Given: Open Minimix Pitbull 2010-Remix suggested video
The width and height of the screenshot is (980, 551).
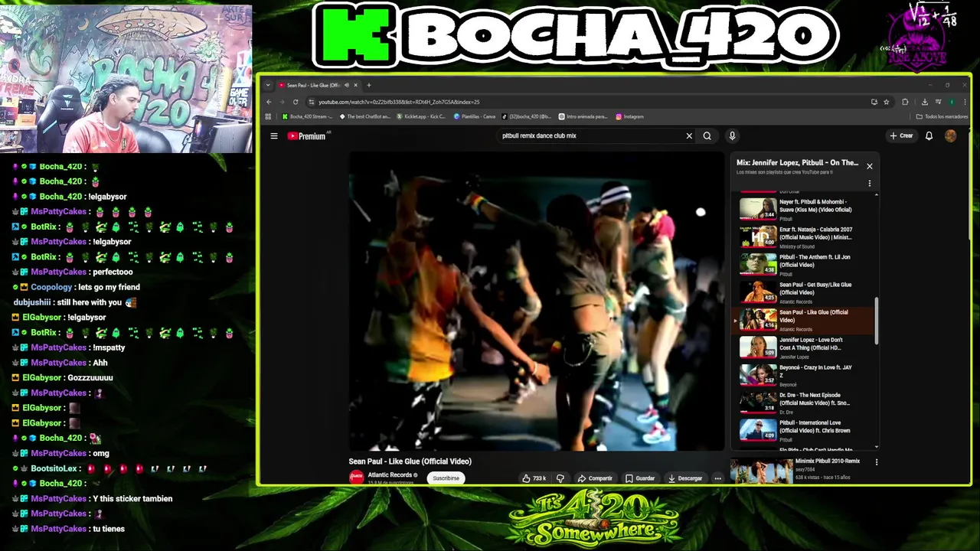Looking at the screenshot, I should pos(796,470).
